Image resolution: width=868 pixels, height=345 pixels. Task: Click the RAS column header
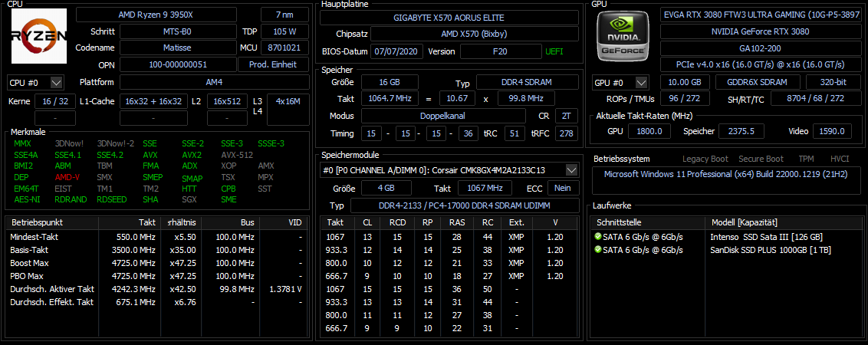(x=457, y=222)
